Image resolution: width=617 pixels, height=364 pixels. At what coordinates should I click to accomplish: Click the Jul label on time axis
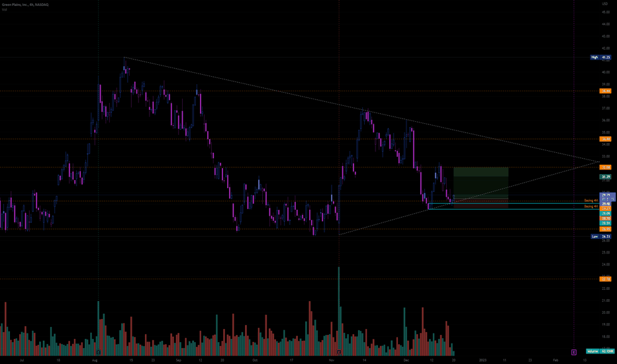tap(22, 360)
